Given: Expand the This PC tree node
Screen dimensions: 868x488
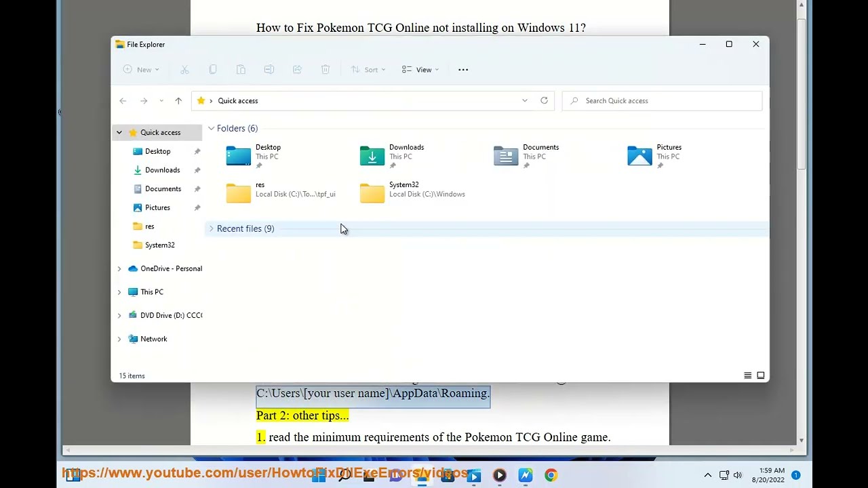Looking at the screenshot, I should 119,292.
